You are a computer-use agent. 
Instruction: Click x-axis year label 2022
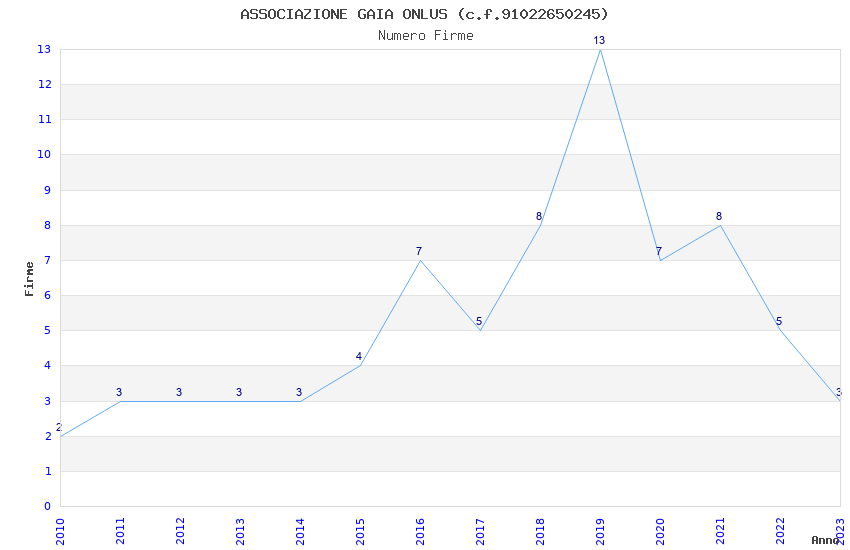tap(781, 531)
